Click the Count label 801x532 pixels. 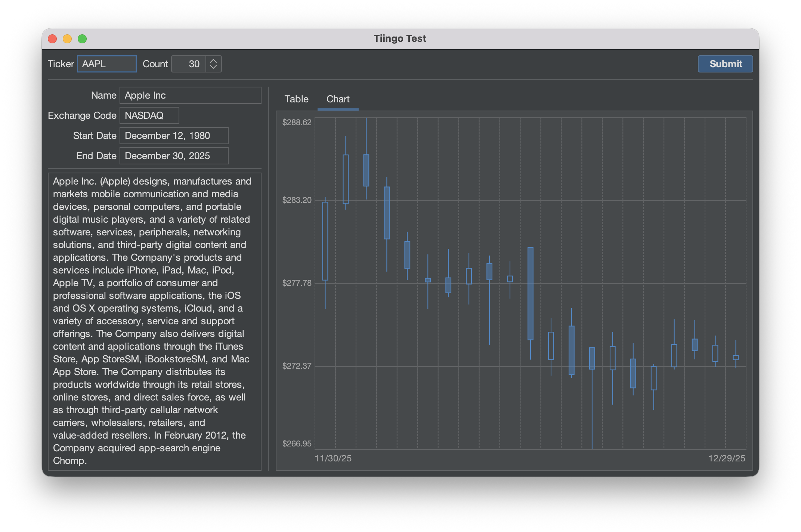click(155, 64)
